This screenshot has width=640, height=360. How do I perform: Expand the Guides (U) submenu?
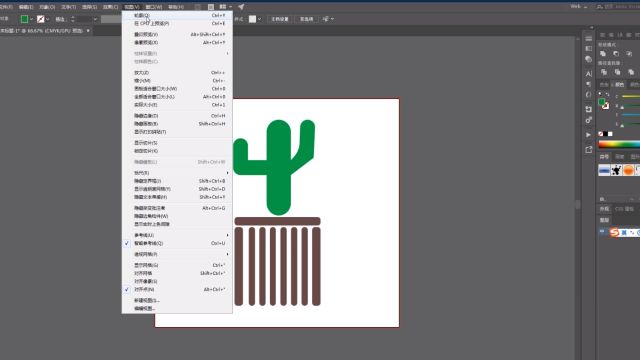click(x=177, y=236)
